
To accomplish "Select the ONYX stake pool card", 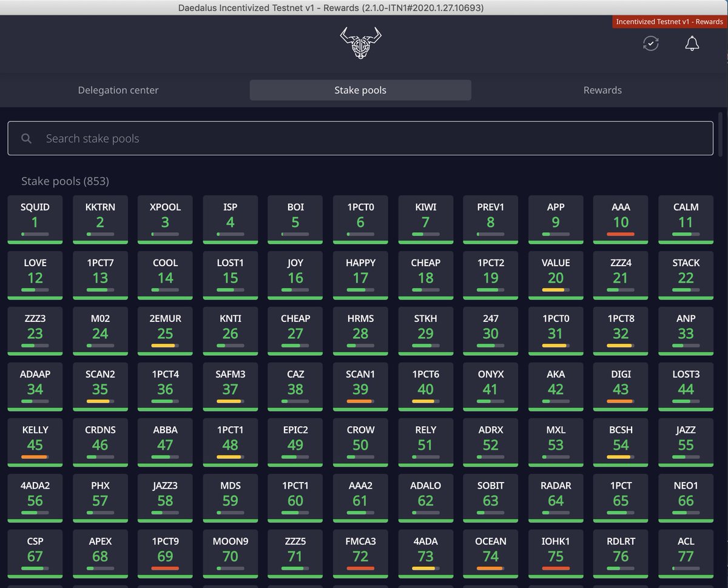I will pyautogui.click(x=491, y=387).
